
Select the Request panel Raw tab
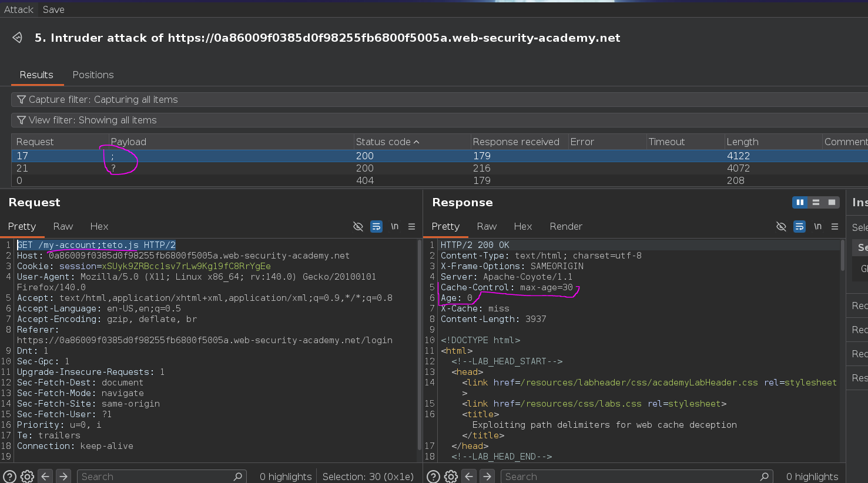[63, 226]
